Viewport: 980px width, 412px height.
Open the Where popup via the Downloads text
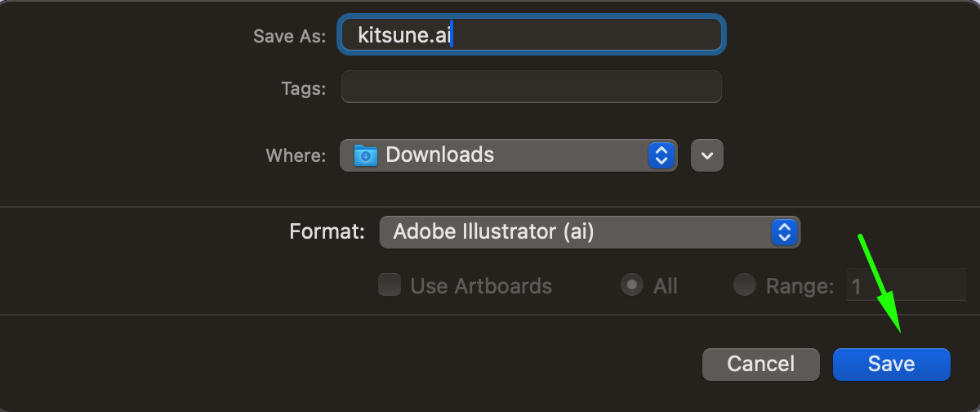tap(439, 155)
